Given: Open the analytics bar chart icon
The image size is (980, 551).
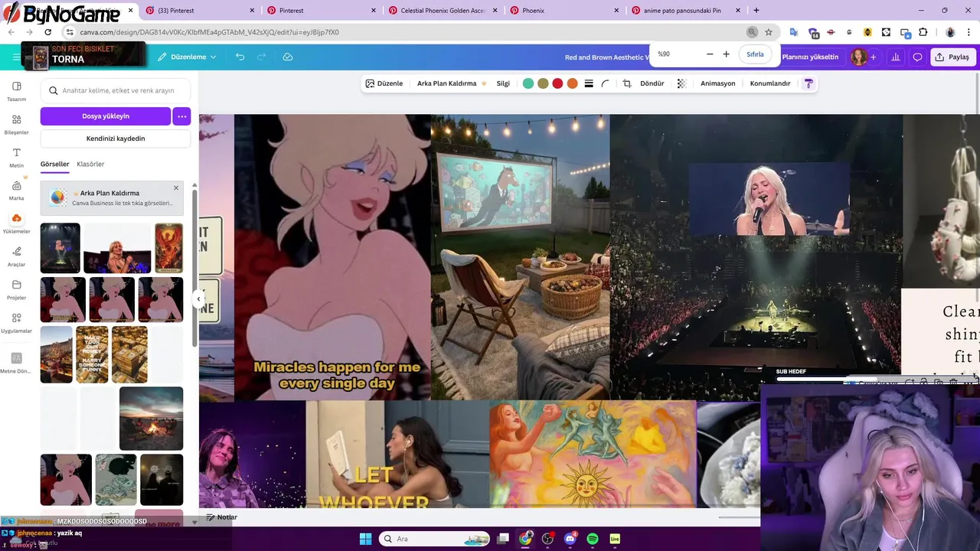Looking at the screenshot, I should (895, 57).
